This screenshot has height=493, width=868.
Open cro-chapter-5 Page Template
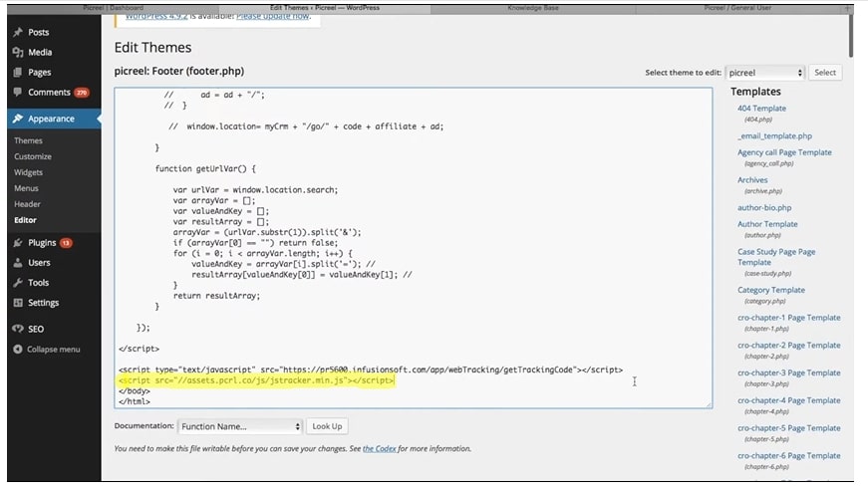click(x=789, y=428)
